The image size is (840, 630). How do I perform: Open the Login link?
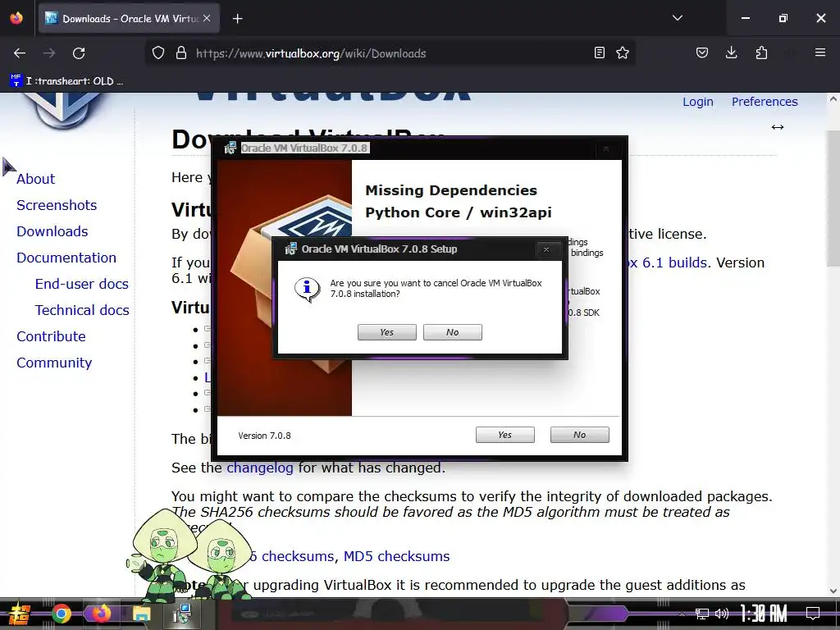tap(697, 102)
